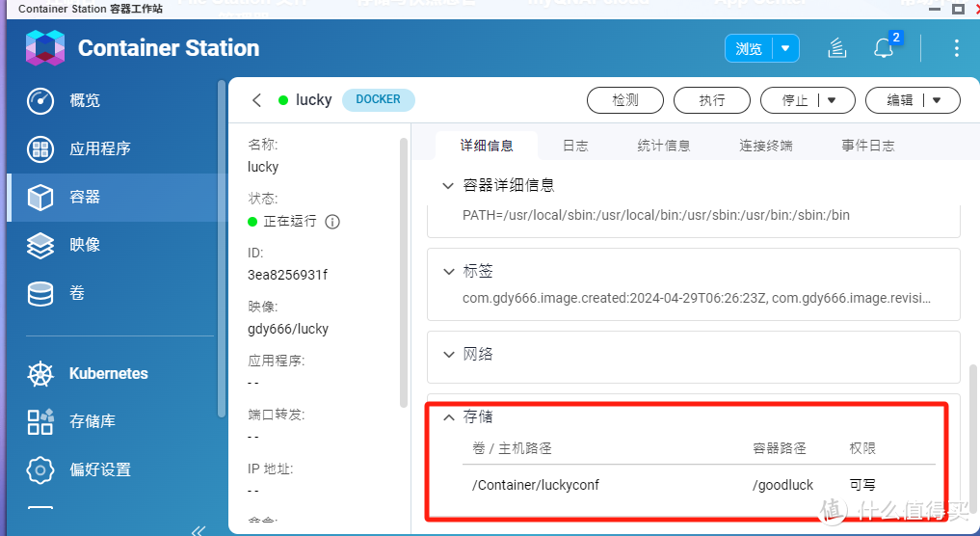Open the 编辑 button dropdown arrow

click(x=937, y=100)
